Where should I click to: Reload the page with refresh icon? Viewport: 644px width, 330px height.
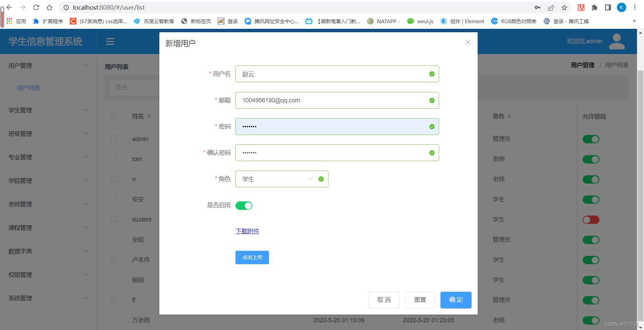pos(36,7)
